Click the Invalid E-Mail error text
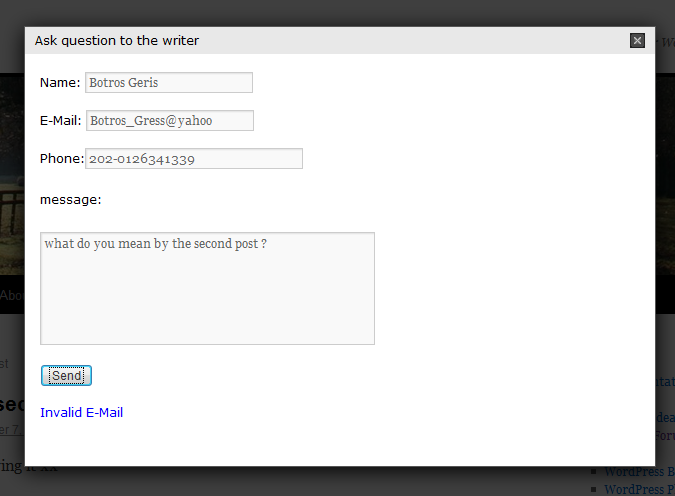The image size is (675, 496). 81,412
